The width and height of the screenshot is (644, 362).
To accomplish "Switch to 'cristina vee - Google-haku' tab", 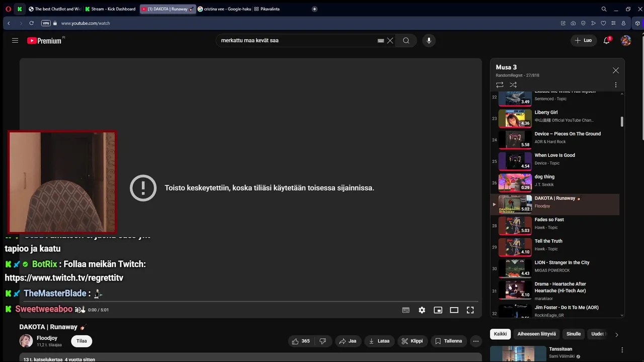I will click(x=224, y=9).
